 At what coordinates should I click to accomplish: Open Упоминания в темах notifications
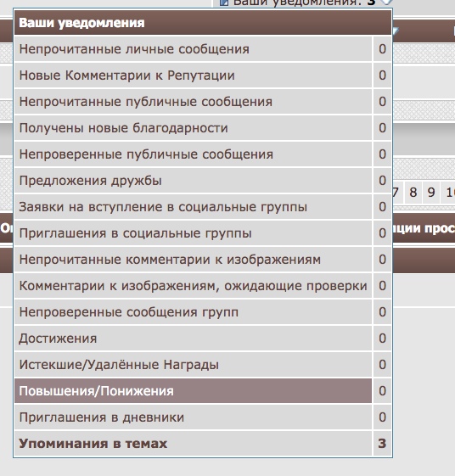pyautogui.click(x=194, y=444)
